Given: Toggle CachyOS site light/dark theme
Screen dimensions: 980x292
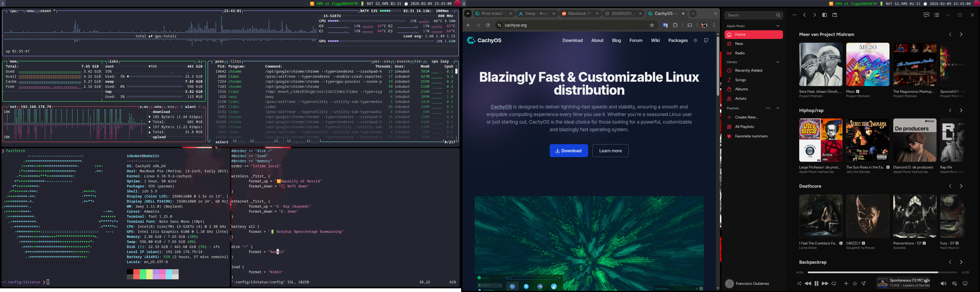Looking at the screenshot, I should [x=695, y=40].
